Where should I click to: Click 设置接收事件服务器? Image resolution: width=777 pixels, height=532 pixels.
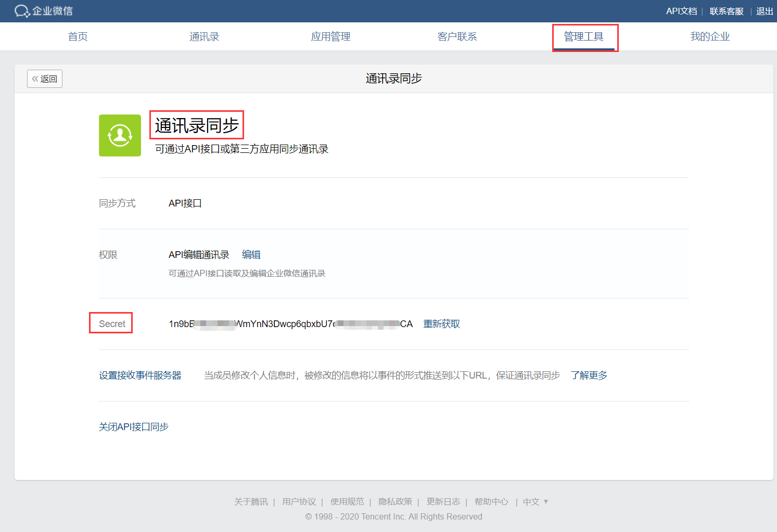tap(141, 375)
